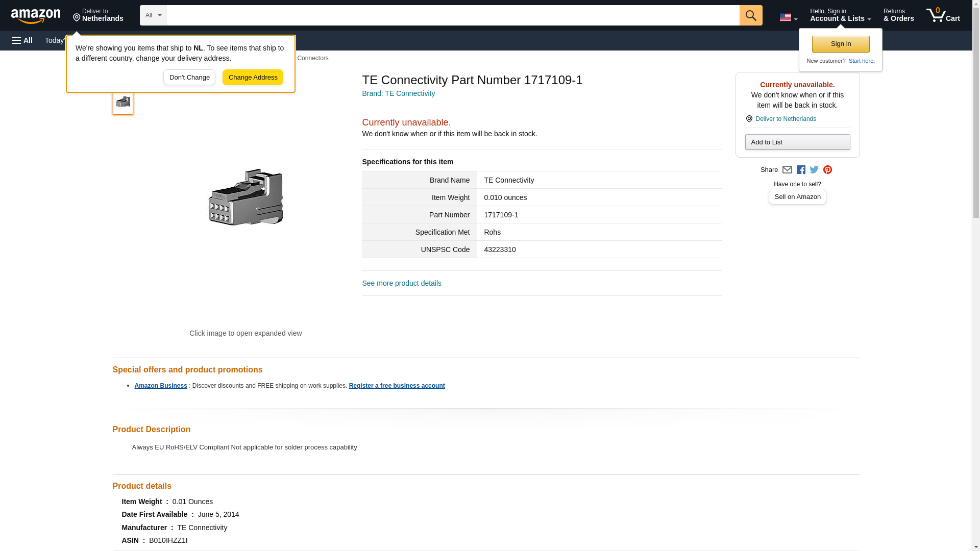Share product via email icon
The width and height of the screenshot is (980, 551).
coord(787,170)
